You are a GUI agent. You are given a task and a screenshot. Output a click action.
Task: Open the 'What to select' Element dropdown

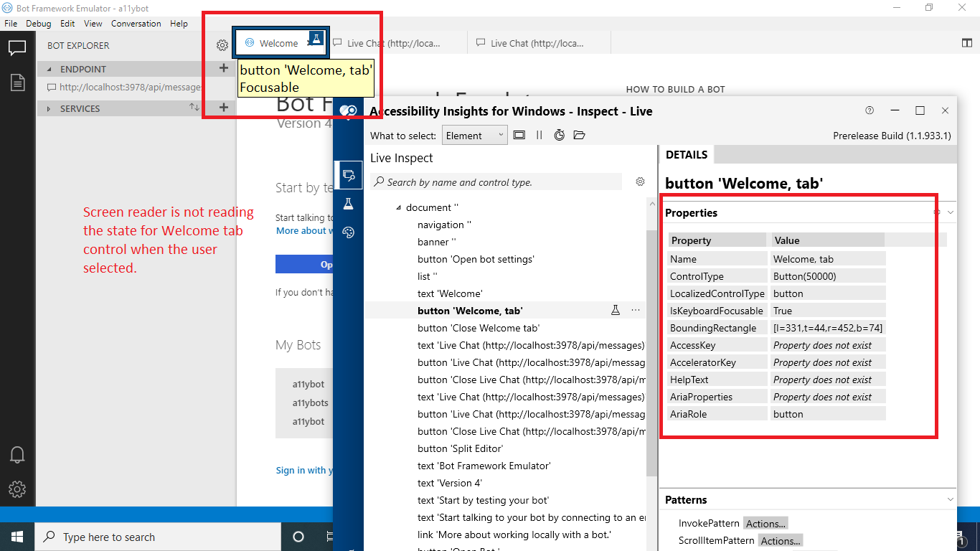(x=474, y=135)
